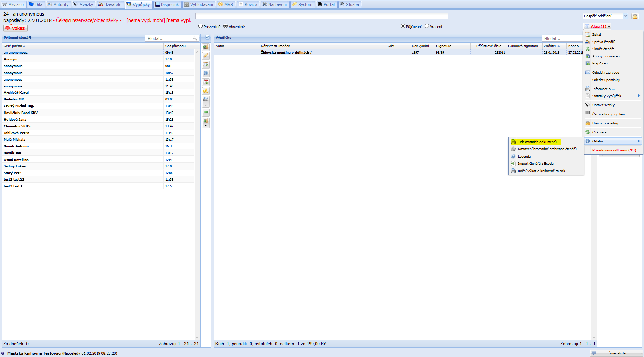
Task: Click the gold coins payment icon
Action: (206, 90)
